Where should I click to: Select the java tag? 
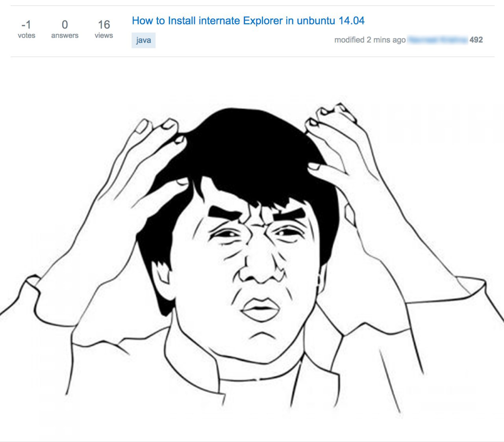click(143, 40)
